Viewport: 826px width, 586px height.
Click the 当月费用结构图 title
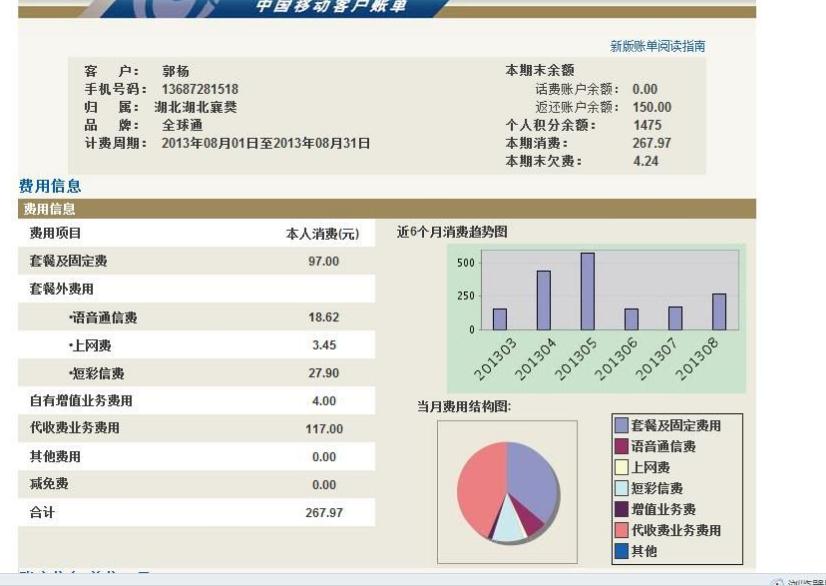(464, 407)
